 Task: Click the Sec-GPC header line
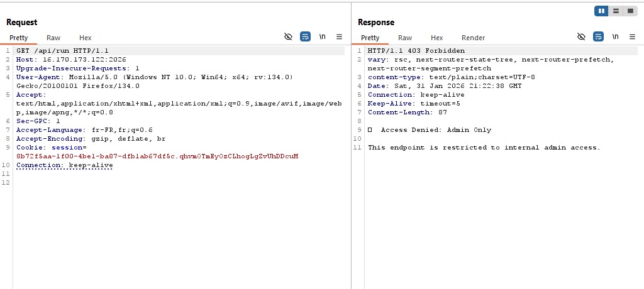pyautogui.click(x=38, y=121)
